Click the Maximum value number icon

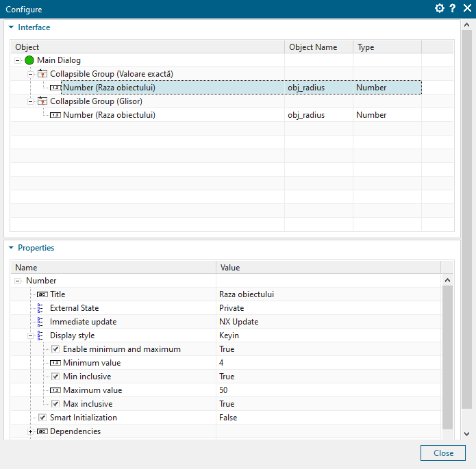pyautogui.click(x=55, y=390)
